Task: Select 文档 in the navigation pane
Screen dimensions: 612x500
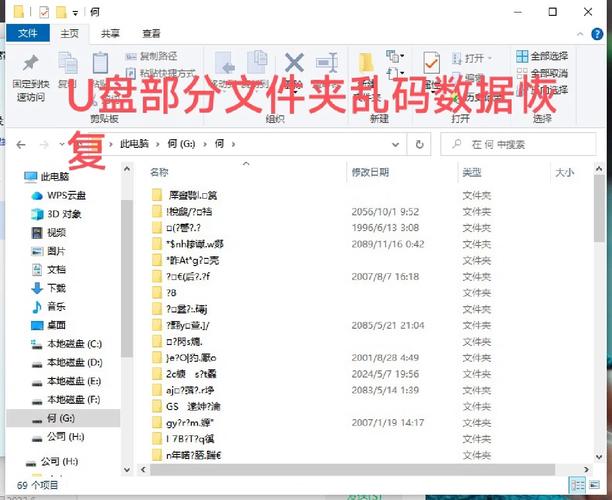Action: 48,269
